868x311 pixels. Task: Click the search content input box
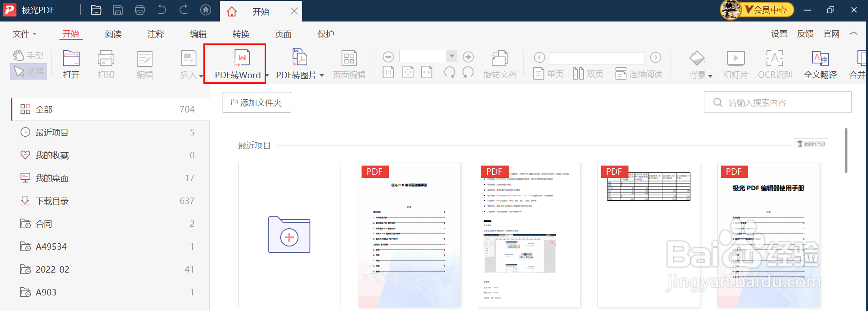[x=777, y=102]
